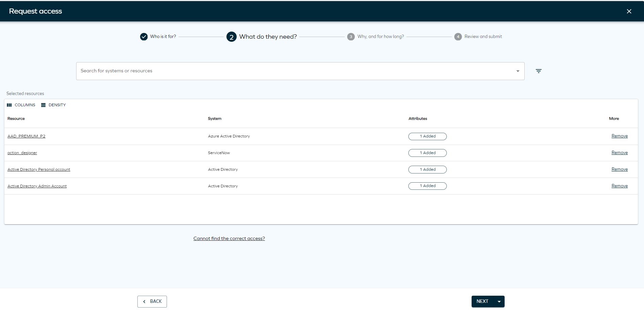This screenshot has width=644, height=312.
Task: Close the Request access dialog
Action: 629,11
